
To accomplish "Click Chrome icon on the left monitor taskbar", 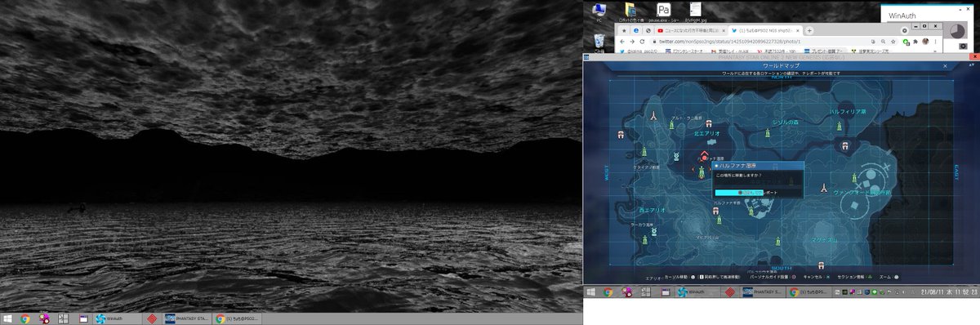I will tap(24, 318).
